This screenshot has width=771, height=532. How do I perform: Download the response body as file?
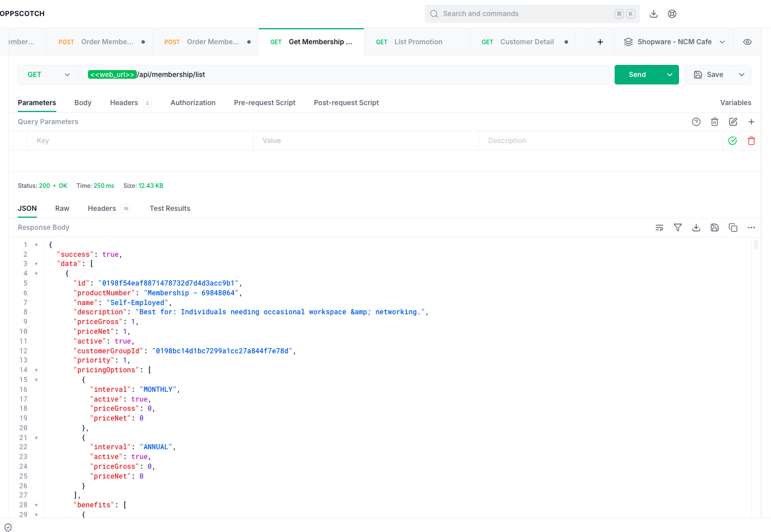pos(696,228)
